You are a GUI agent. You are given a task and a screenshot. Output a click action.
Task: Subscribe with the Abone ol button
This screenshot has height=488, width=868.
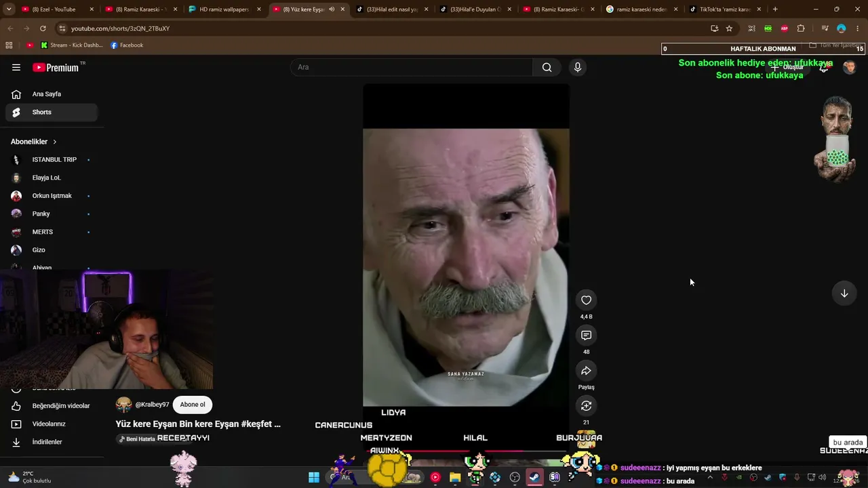pos(193,405)
